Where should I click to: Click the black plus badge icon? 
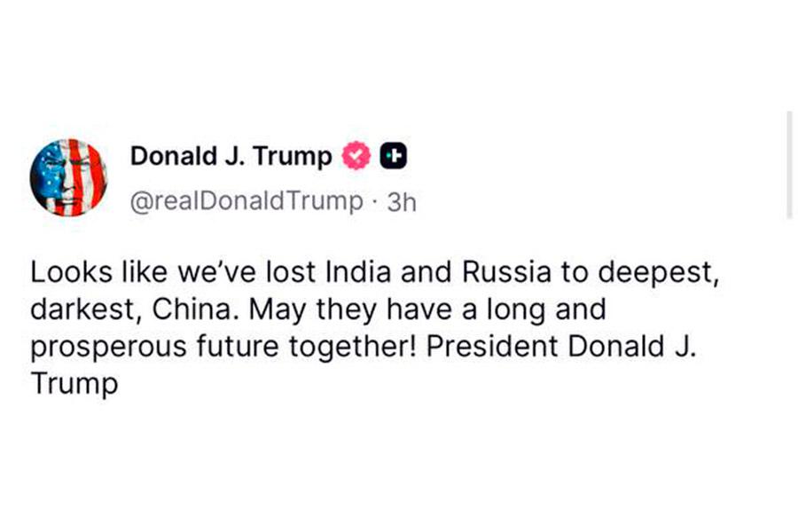393,157
